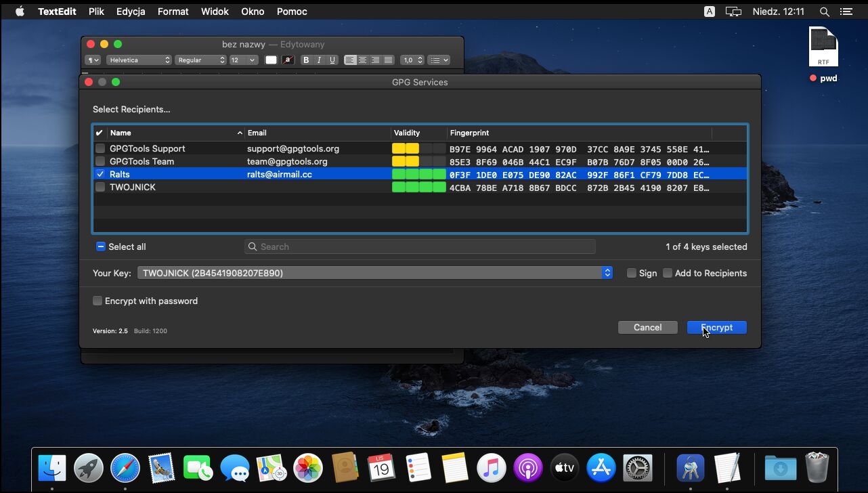Open System Preferences from the dock
Viewport: 868px width, 493px height.
click(637, 467)
